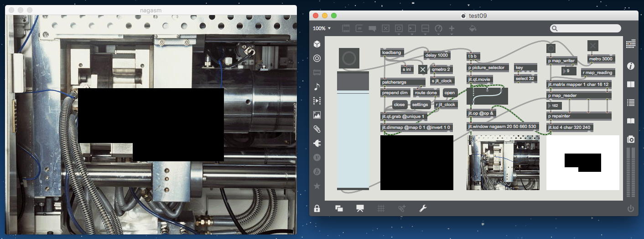
Task: Select the loadbang object
Action: coord(392,53)
